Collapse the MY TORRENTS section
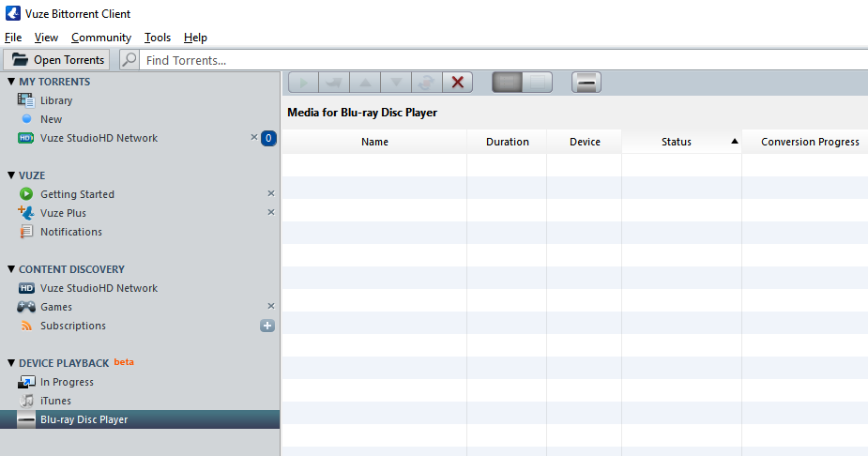This screenshot has width=868, height=456. (11, 82)
